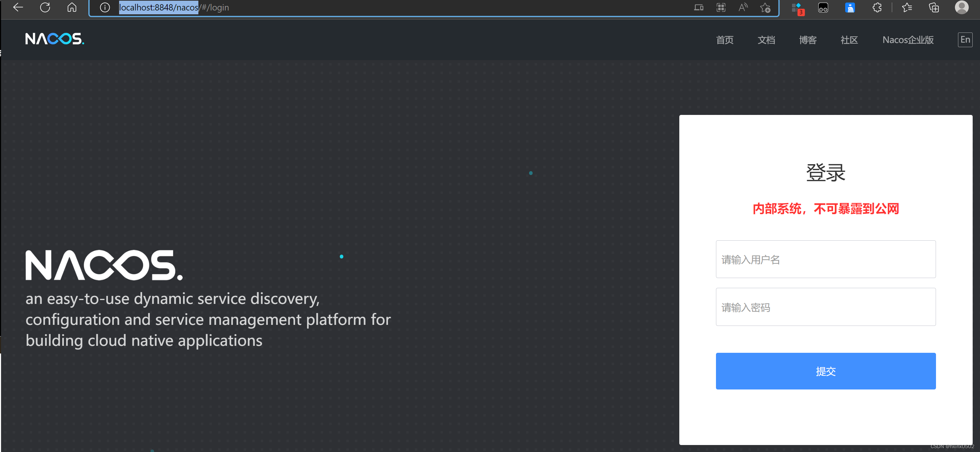Open the Favorites list
This screenshot has height=452, width=980.
907,7
